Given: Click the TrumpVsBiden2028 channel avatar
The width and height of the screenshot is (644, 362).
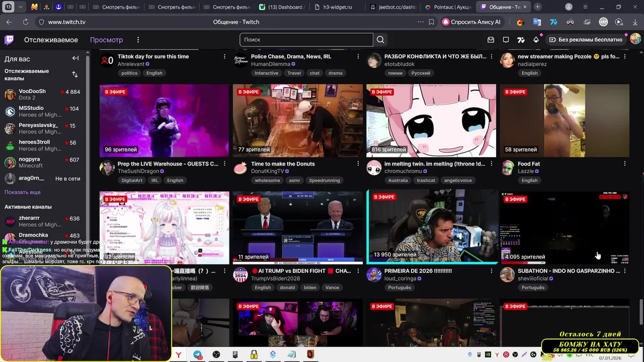Looking at the screenshot, I should click(x=240, y=275).
